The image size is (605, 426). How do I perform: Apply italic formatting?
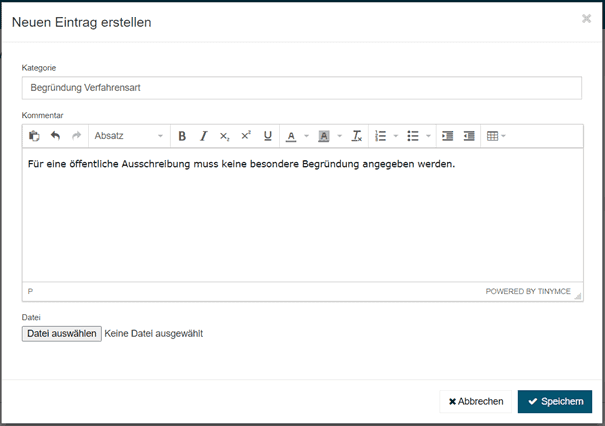203,136
